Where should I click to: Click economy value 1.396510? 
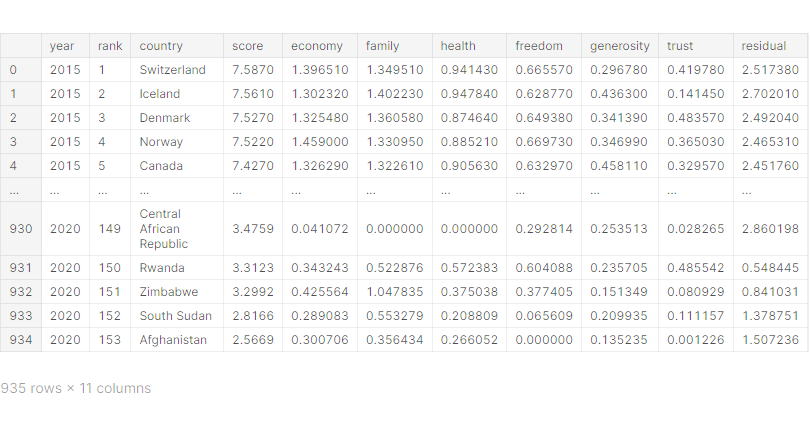pos(320,70)
